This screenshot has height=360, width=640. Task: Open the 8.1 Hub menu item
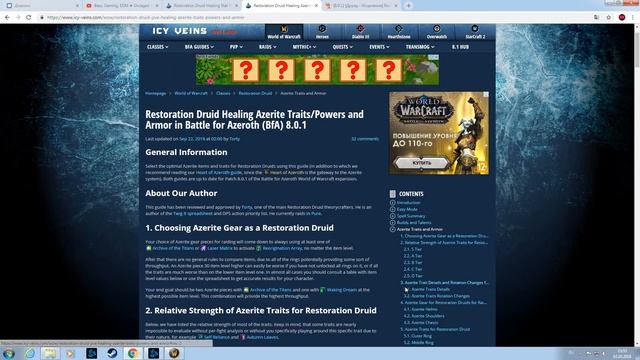pyautogui.click(x=460, y=47)
